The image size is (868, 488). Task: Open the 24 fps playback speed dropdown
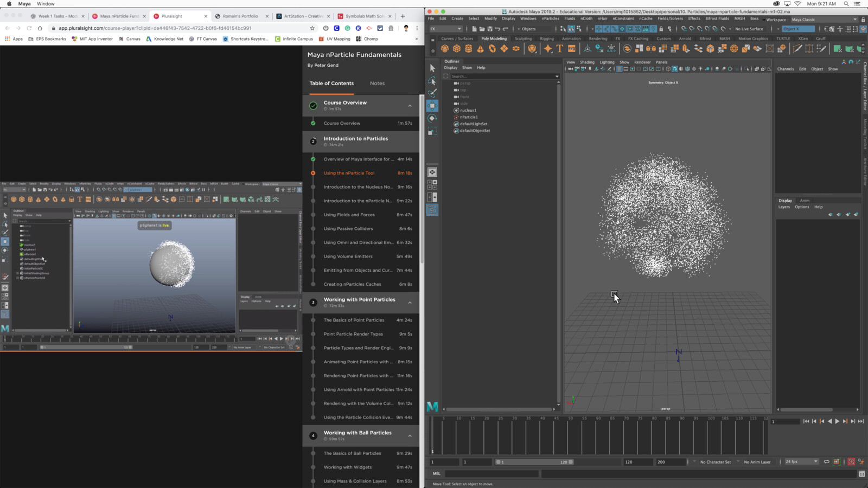point(815,462)
